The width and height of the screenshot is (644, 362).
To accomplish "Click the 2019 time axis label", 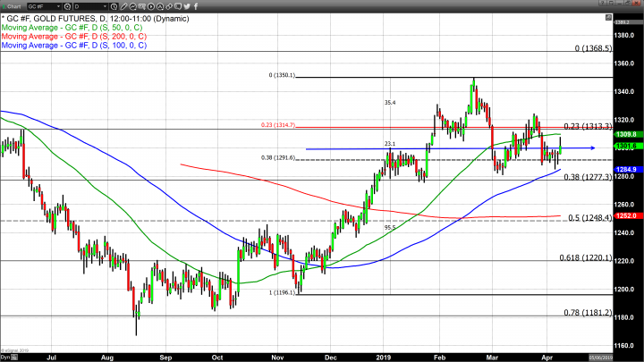I will pyautogui.click(x=383, y=358).
